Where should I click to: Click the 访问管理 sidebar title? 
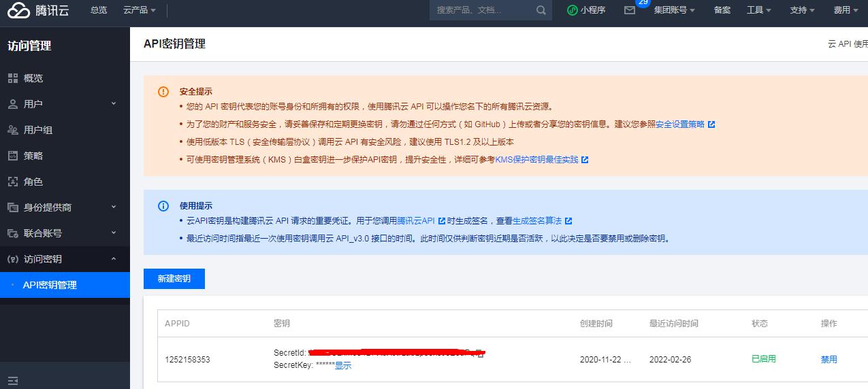(x=29, y=46)
